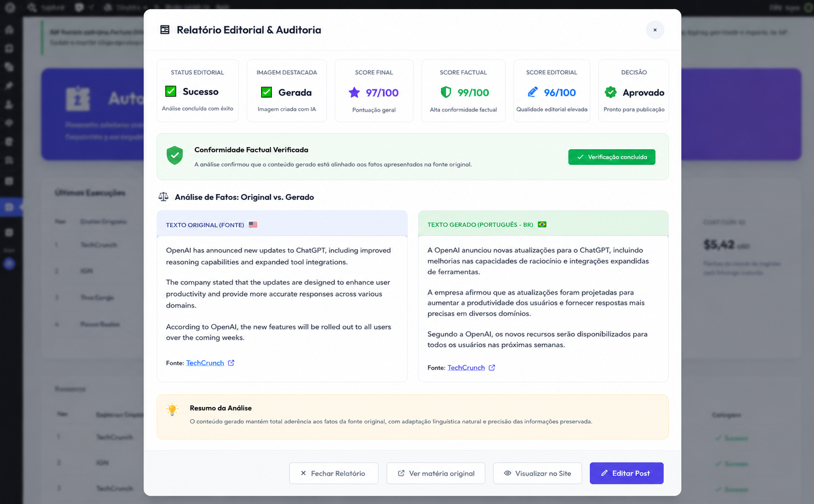
Task: Open TechCrunch link under generated text
Action: tap(466, 368)
